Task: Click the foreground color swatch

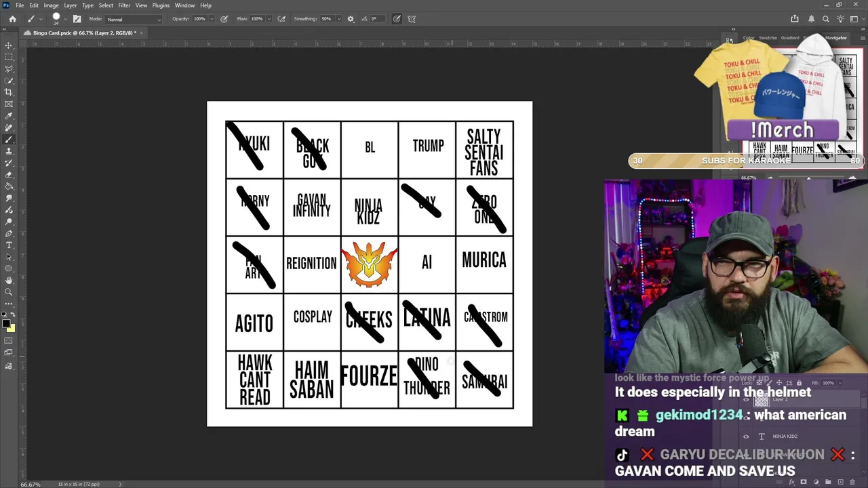Action: 7,324
